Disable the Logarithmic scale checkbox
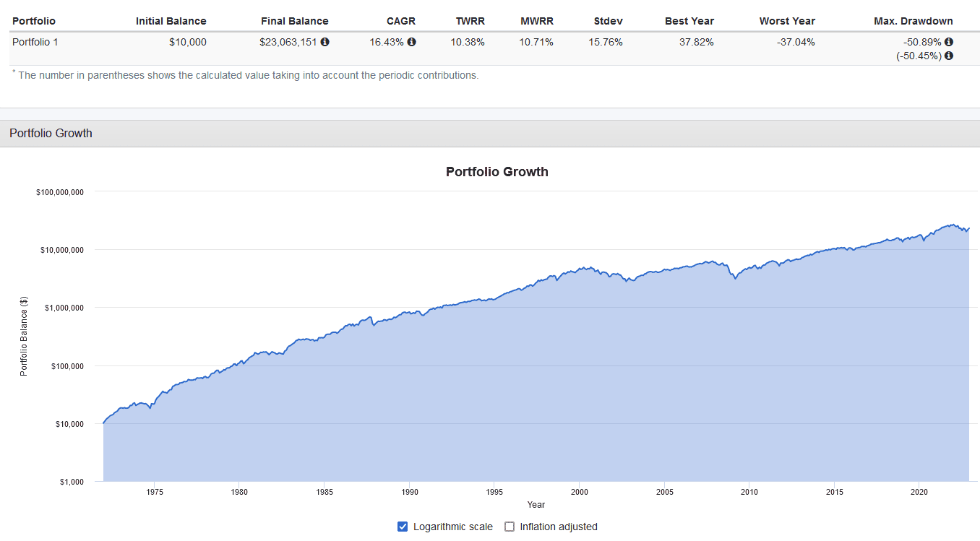 (x=403, y=527)
